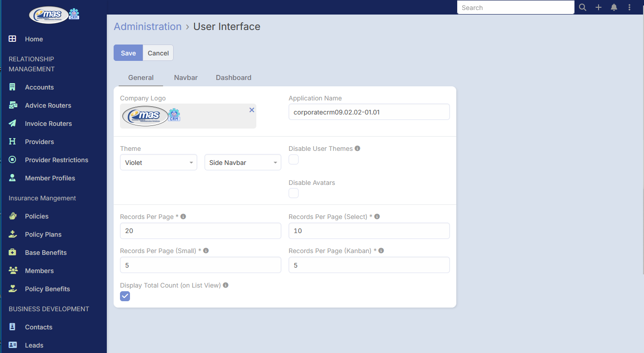The height and width of the screenshot is (353, 644).
Task: Click the Application Name input field
Action: point(369,112)
